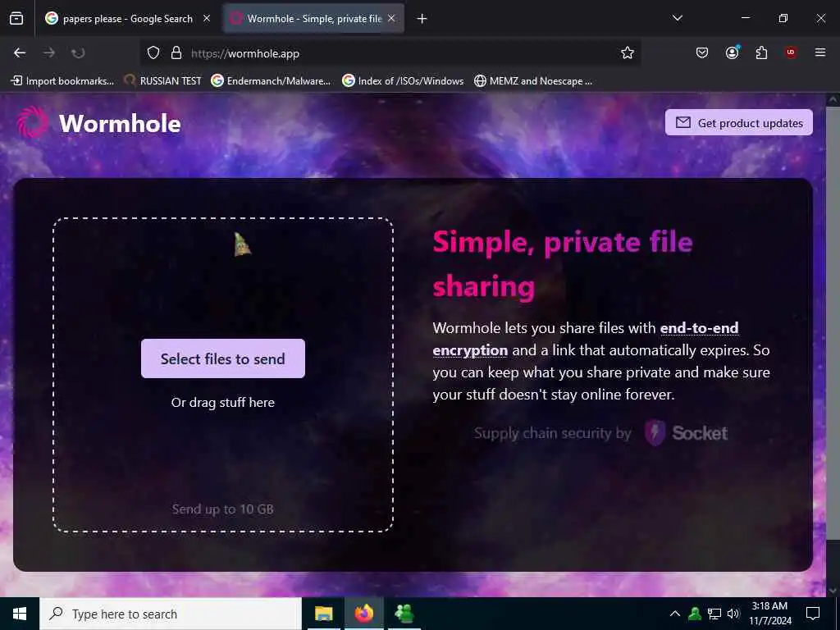The height and width of the screenshot is (630, 840).
Task: Click the small icon in the drop zone
Action: click(242, 244)
